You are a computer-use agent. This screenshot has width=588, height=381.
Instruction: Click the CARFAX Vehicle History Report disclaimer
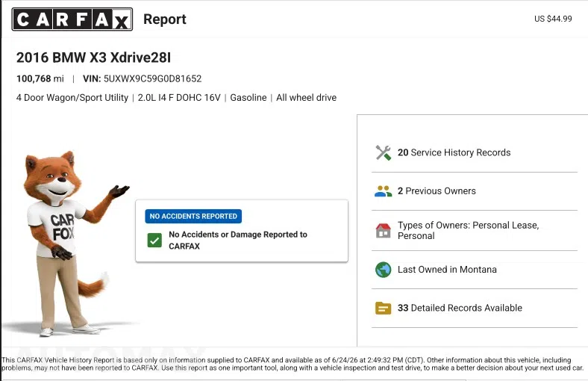point(293,364)
